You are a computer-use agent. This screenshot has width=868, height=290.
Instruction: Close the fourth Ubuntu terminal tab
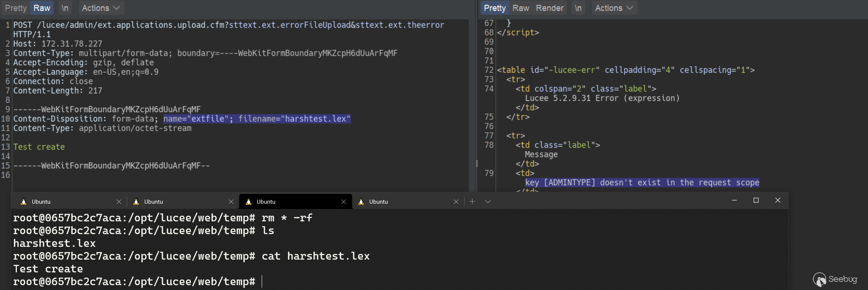[x=456, y=201]
